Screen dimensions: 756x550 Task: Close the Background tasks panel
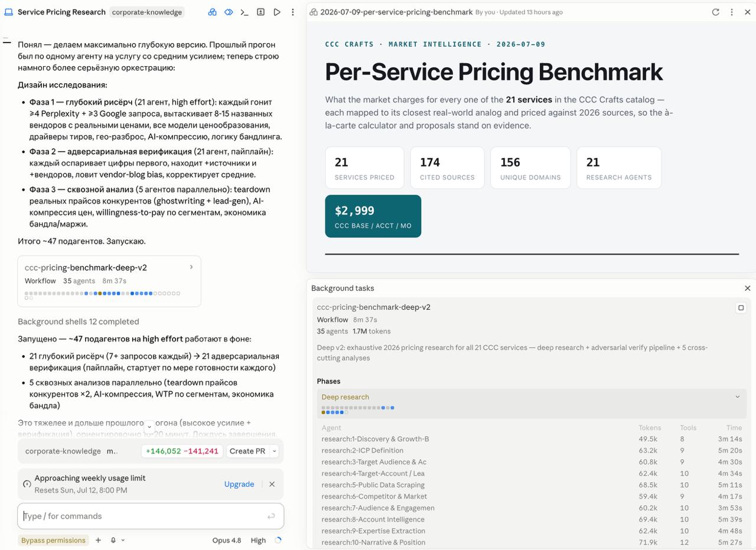pyautogui.click(x=747, y=288)
